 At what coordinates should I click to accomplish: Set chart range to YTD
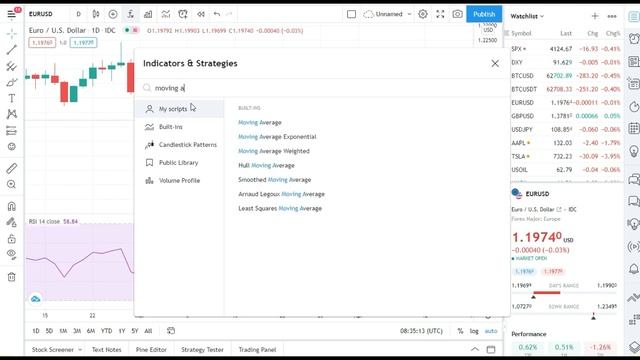[107, 331]
